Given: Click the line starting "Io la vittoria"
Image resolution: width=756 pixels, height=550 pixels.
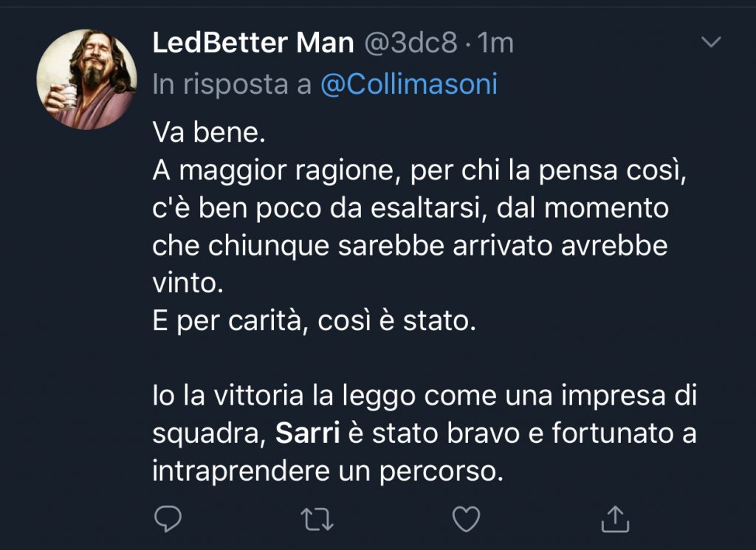Looking at the screenshot, I should [425, 396].
